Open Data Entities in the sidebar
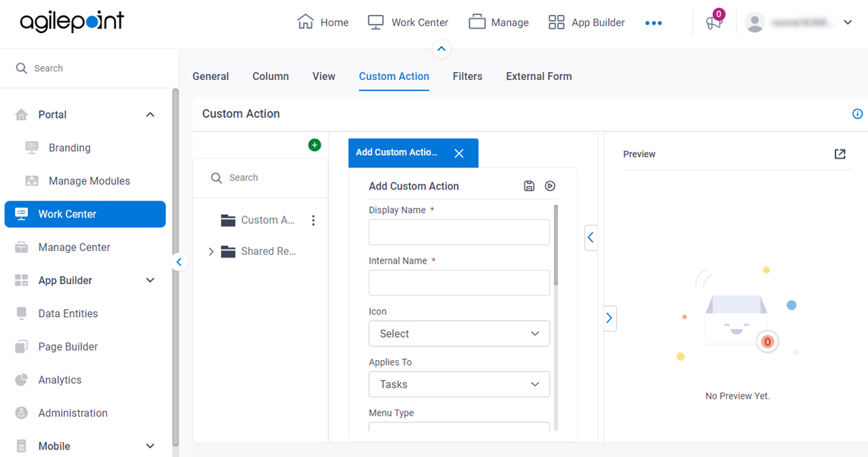Screen dimensions: 868x457 click(68, 314)
